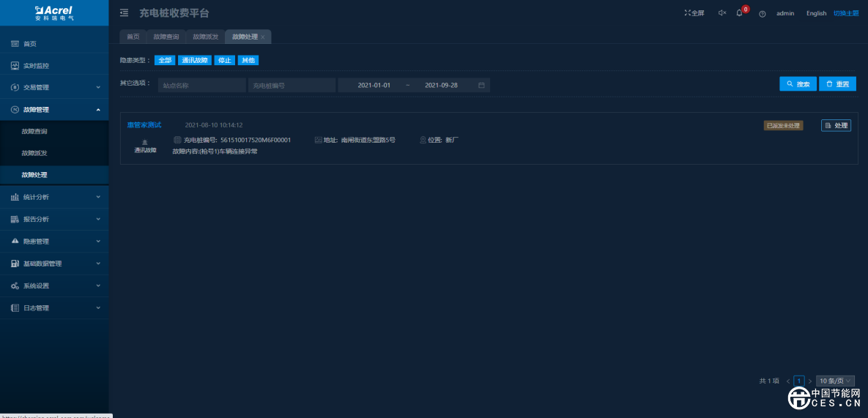The image size is (868, 418).
Task: Expand the 日志管理 menu
Action: pyautogui.click(x=54, y=308)
